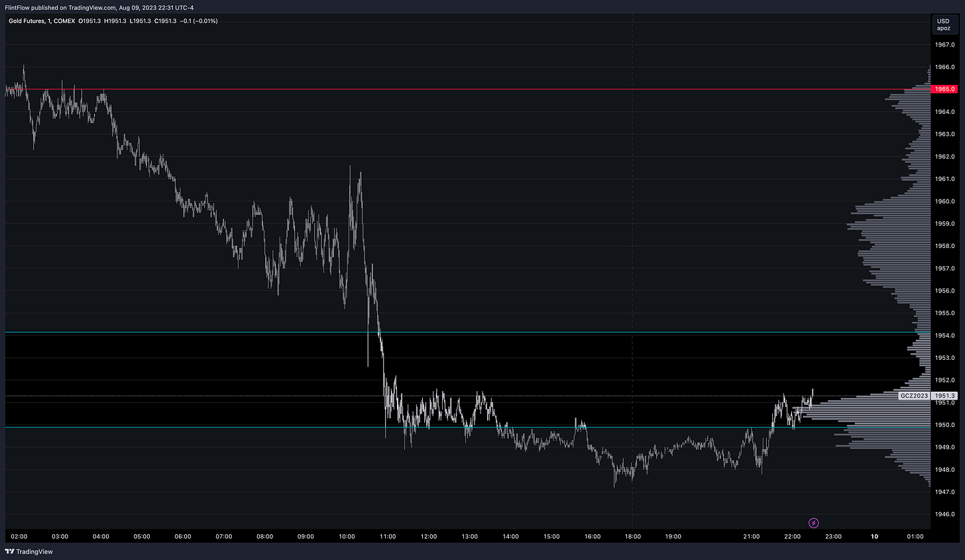965x560 pixels.
Task: Click the high value H1951.3
Action: pos(115,21)
